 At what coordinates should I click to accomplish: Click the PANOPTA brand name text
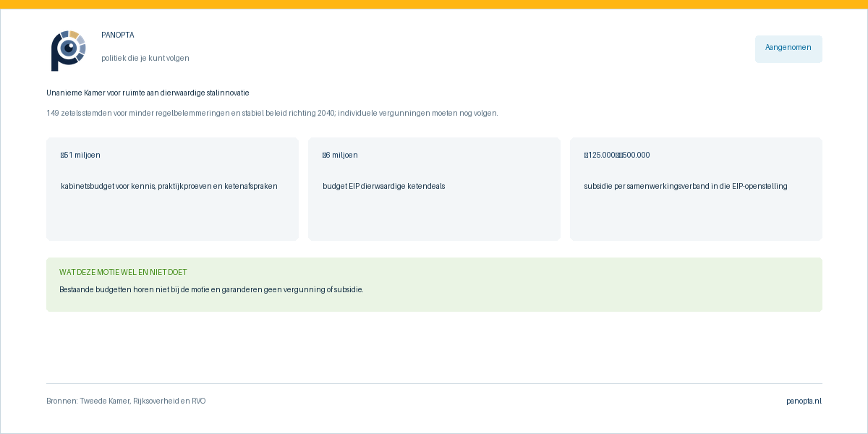118,35
